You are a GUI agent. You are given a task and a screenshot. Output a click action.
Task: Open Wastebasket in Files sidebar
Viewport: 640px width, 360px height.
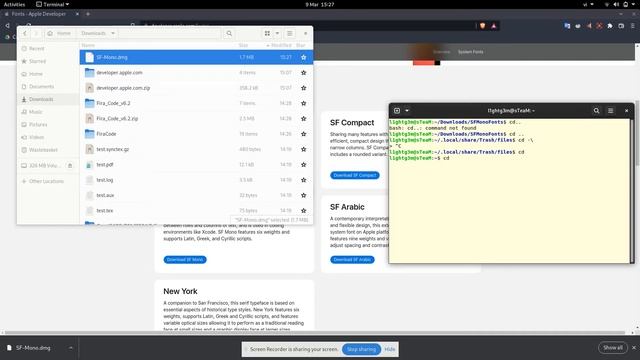48,150
